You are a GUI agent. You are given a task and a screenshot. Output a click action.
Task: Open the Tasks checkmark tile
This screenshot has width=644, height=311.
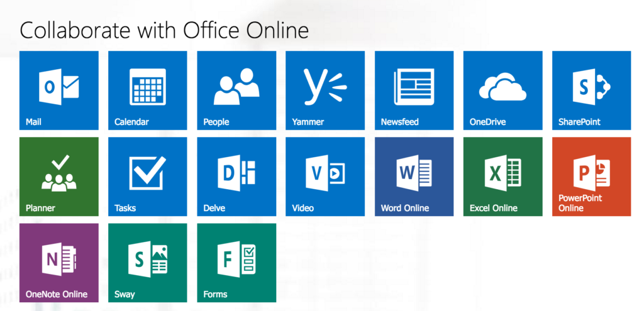tap(147, 177)
